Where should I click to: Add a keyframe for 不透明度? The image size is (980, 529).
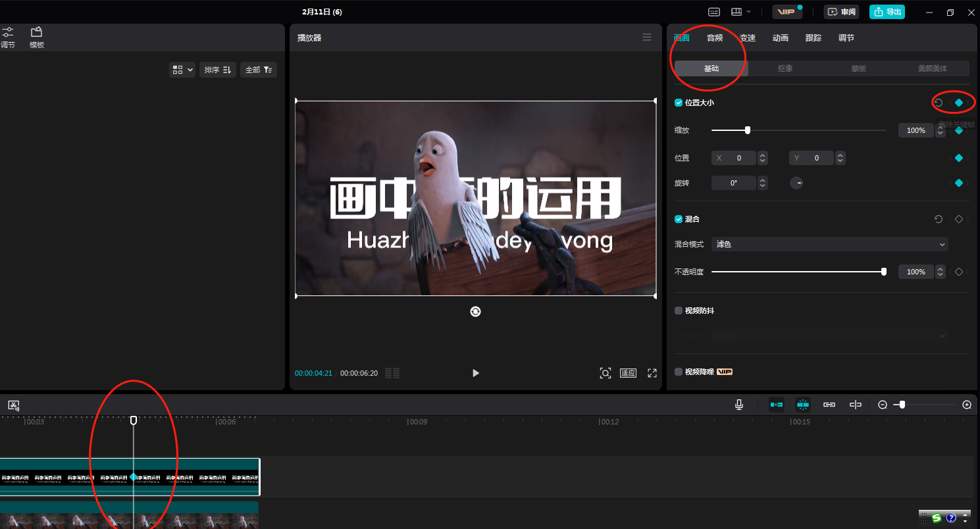(x=959, y=272)
